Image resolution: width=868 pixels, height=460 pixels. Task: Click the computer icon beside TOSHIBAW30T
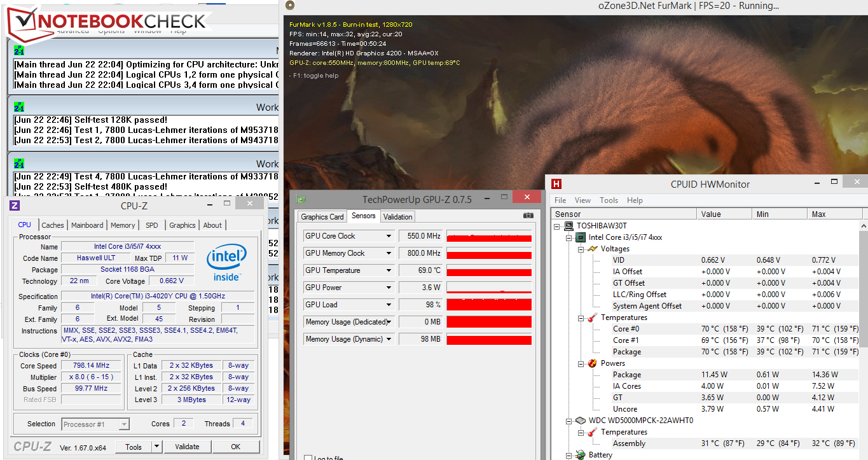click(x=570, y=226)
